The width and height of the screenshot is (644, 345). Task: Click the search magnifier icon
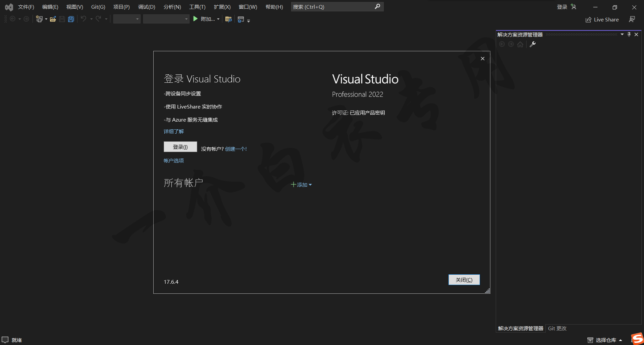click(377, 6)
